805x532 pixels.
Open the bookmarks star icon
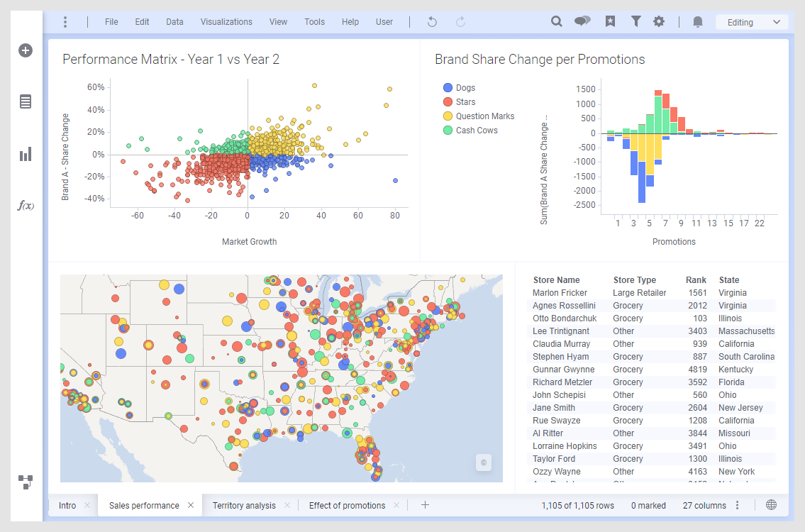(x=610, y=22)
